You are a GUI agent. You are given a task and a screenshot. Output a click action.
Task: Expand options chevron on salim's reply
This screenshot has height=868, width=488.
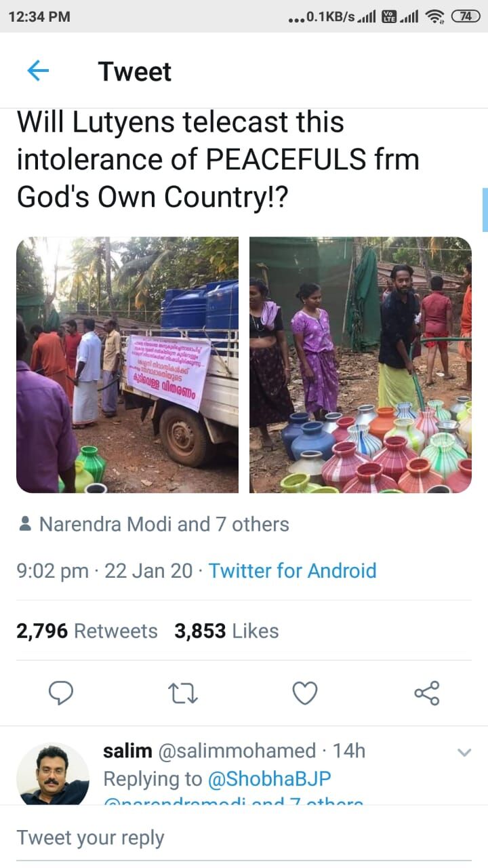pos(464,752)
